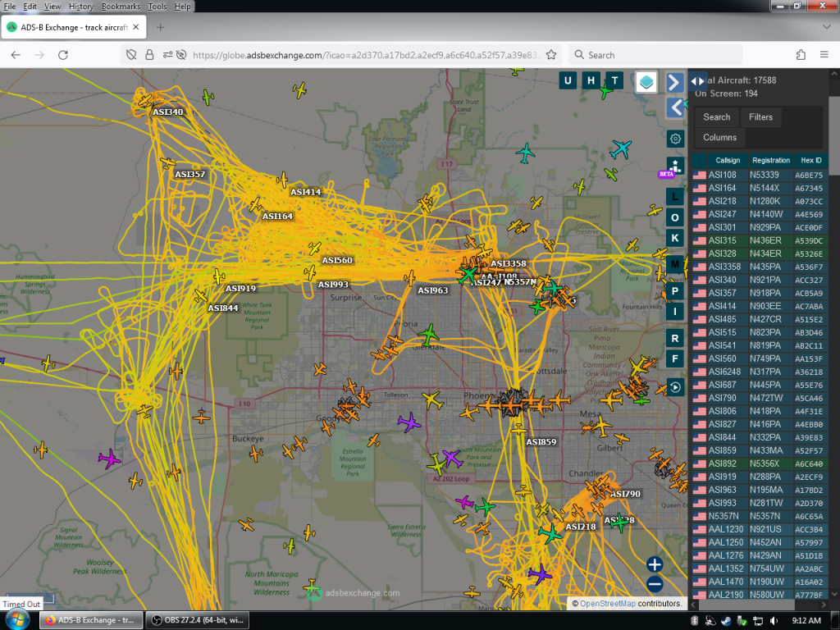Image resolution: width=840 pixels, height=630 pixels.
Task: Click the volume speaker tray icon
Action: [x=774, y=620]
